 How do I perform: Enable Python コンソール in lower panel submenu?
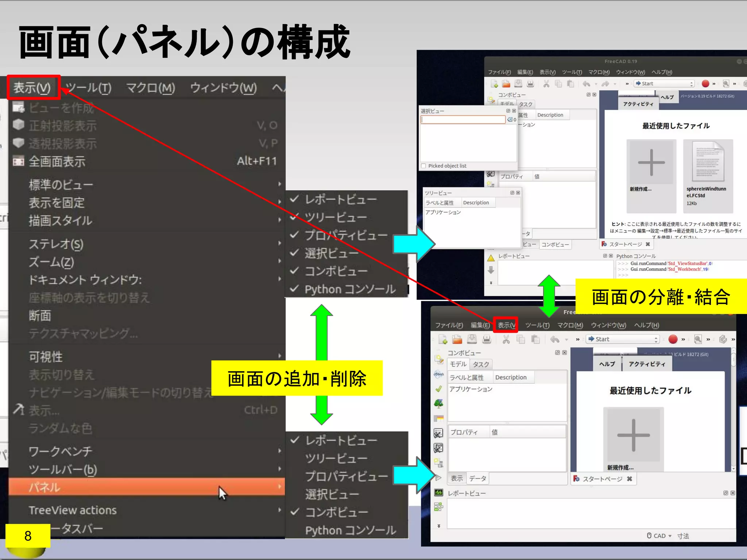[350, 530]
